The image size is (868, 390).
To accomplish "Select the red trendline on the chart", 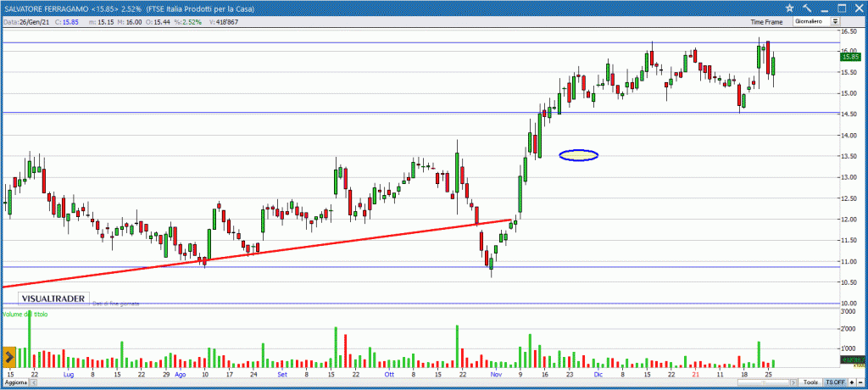I will click(256, 253).
